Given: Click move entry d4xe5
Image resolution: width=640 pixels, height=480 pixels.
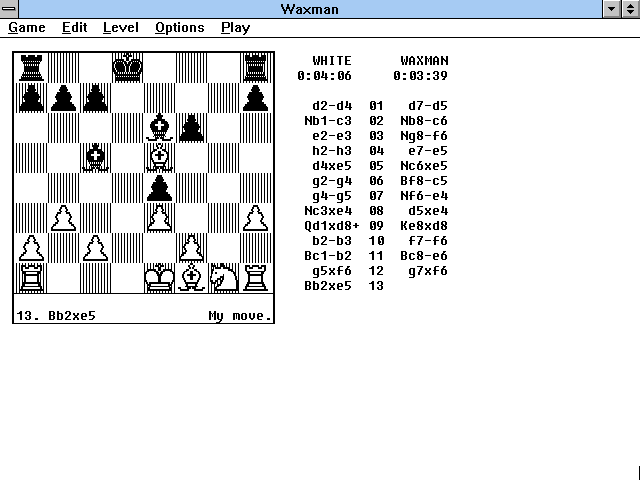Looking at the screenshot, I should pos(332,166).
